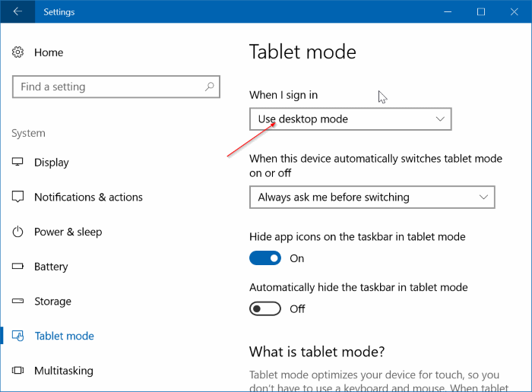532x392 pixels.
Task: Click the back arrow in the title bar
Action: pos(17,11)
